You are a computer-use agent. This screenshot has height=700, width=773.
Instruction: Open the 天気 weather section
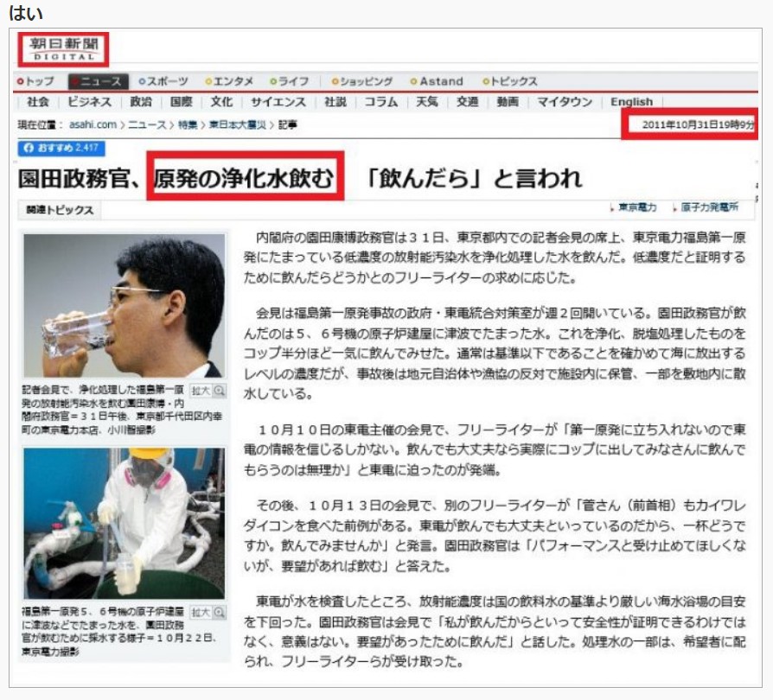[426, 102]
